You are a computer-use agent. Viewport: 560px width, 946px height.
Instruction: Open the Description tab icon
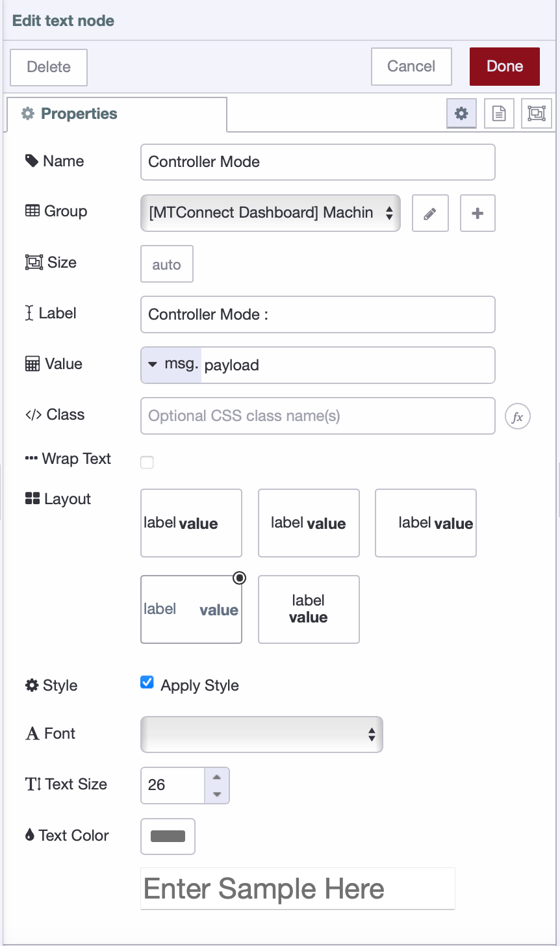[499, 113]
